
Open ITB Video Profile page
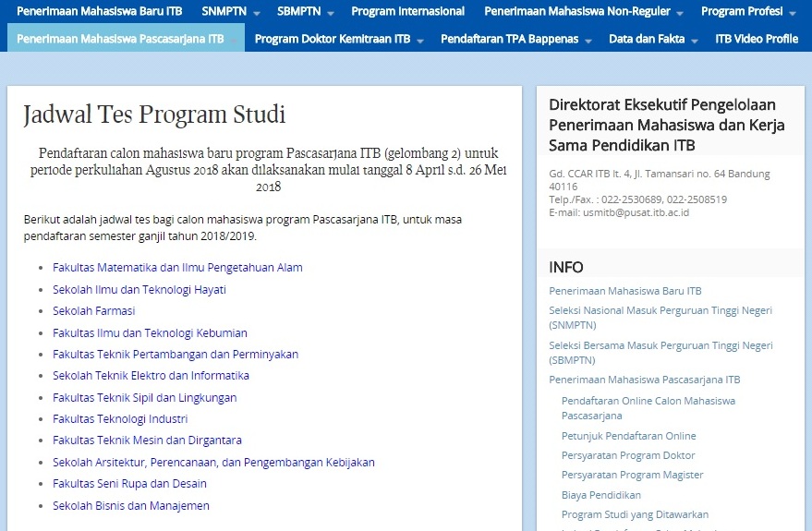(757, 39)
